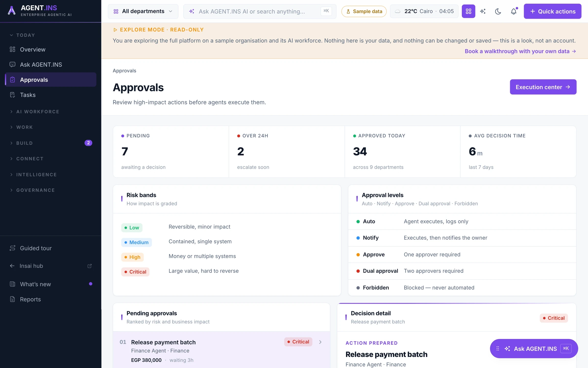Click the Ask AGENT.INS chat icon in sidebar

click(x=12, y=65)
